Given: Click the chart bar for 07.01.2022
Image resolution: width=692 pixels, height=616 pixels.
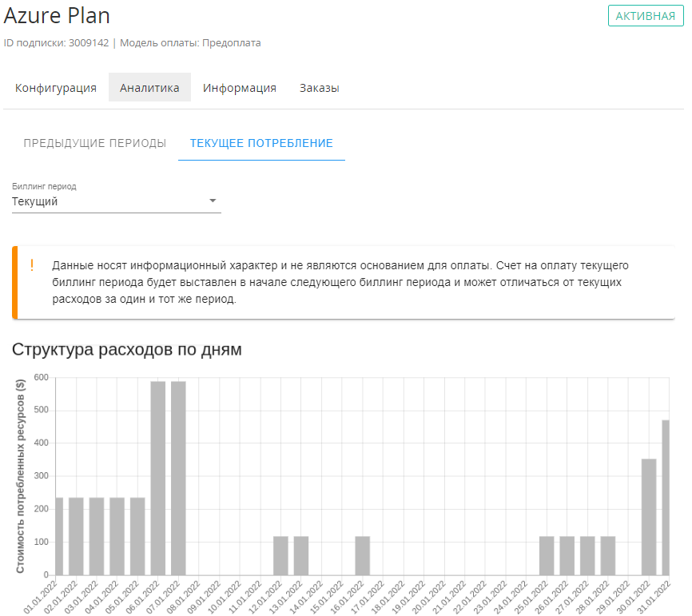Looking at the screenshot, I should 178,478.
